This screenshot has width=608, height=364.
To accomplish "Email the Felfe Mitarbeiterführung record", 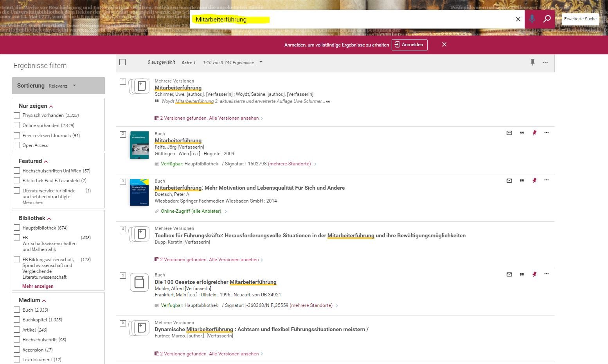I will coord(509,133).
